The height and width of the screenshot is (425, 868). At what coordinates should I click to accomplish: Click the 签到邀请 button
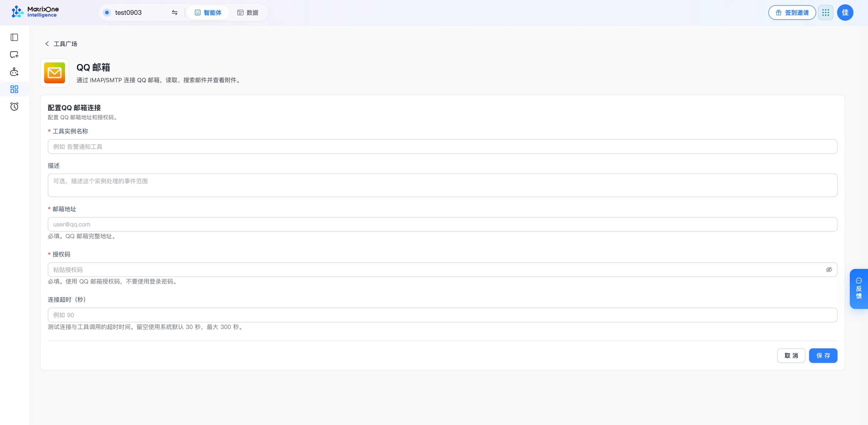coord(792,13)
